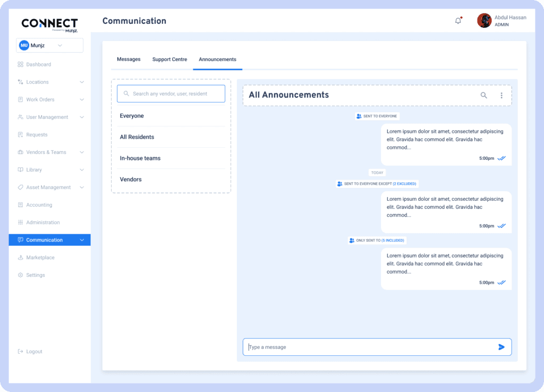Click Abdul Hassan's profile avatar
The width and height of the screenshot is (544, 392).
click(484, 21)
